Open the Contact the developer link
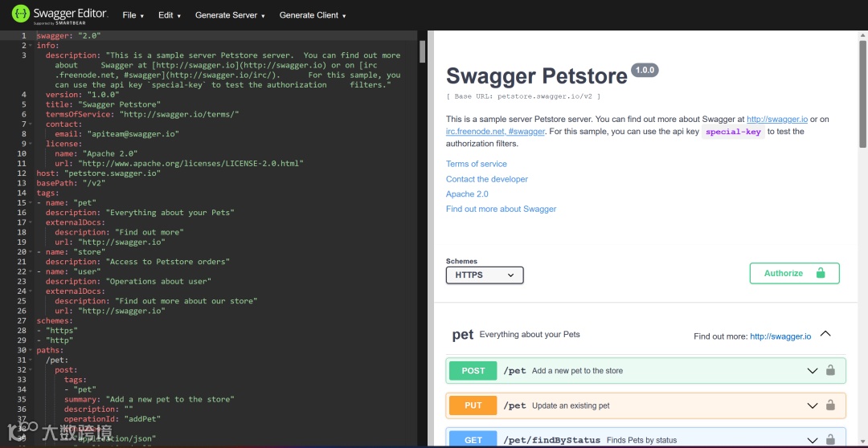Image resolution: width=868 pixels, height=448 pixels. coord(487,179)
